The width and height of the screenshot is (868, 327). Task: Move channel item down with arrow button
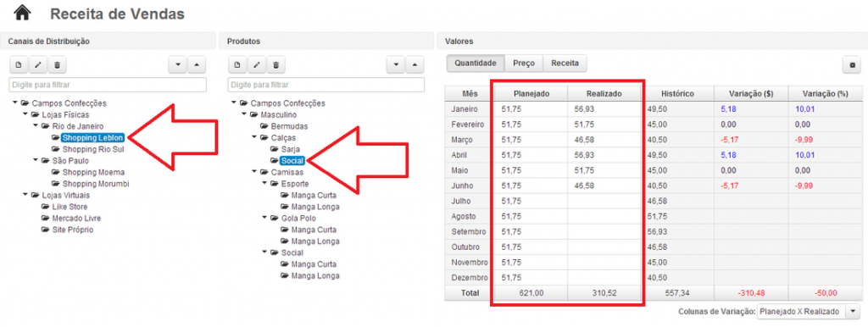tap(178, 65)
